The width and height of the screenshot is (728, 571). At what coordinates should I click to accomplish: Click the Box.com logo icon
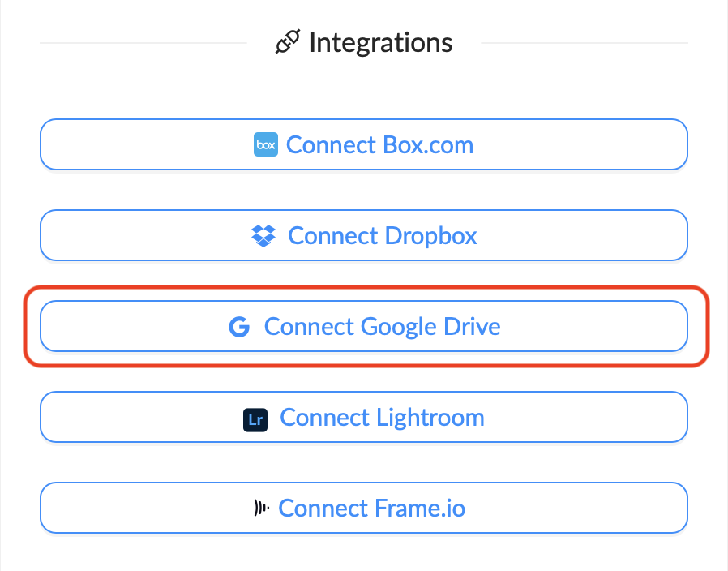266,145
